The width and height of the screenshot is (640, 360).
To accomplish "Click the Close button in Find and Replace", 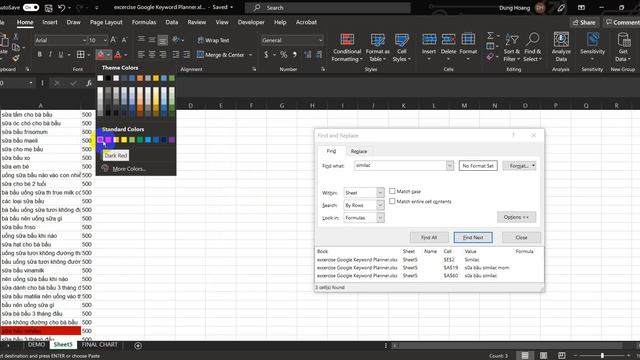I will pos(521,238).
